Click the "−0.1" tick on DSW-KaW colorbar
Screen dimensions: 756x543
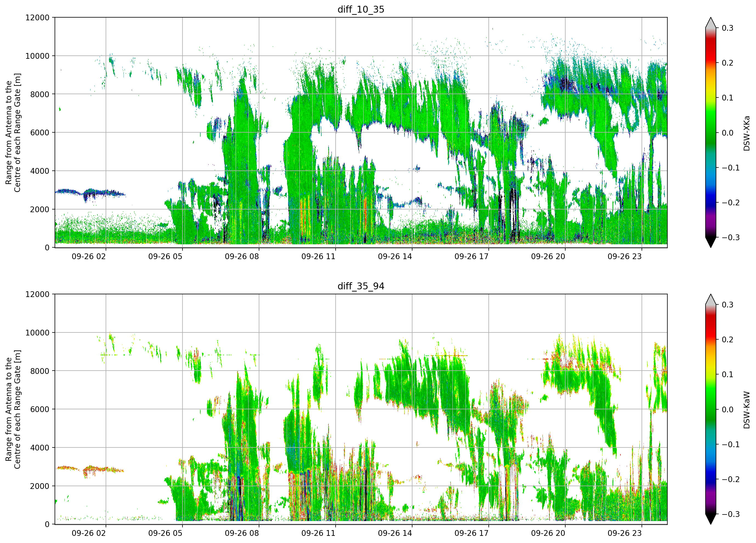[x=731, y=445]
